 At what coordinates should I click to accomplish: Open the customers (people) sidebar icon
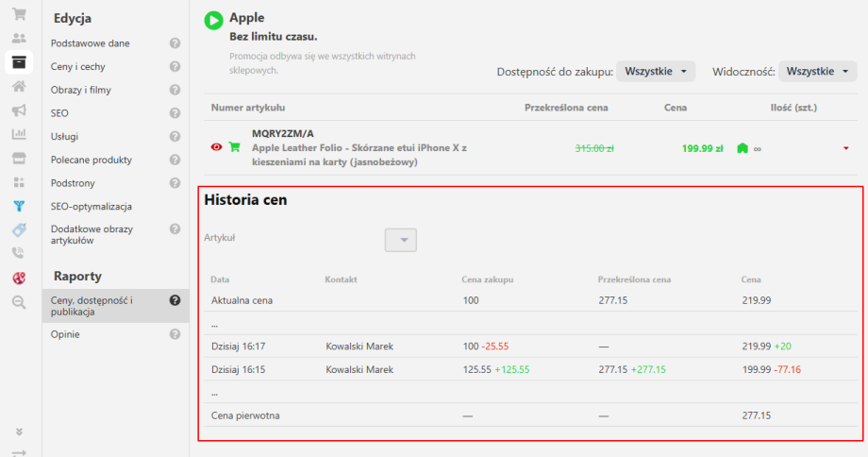[x=19, y=38]
